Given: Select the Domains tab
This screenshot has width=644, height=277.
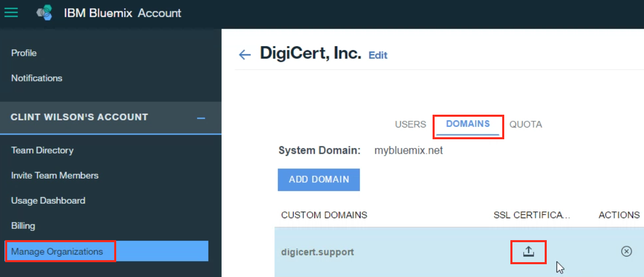Looking at the screenshot, I should pos(467,124).
